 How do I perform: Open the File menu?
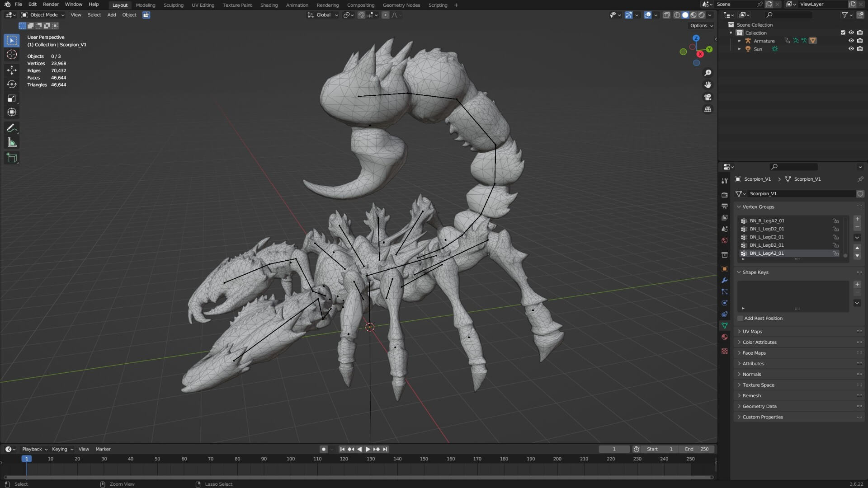19,5
